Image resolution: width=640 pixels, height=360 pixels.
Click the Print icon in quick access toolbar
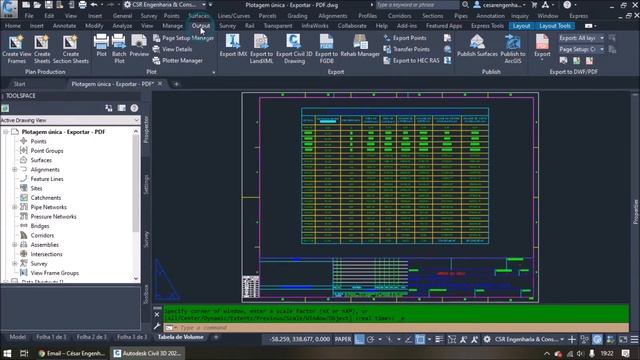(82, 4)
